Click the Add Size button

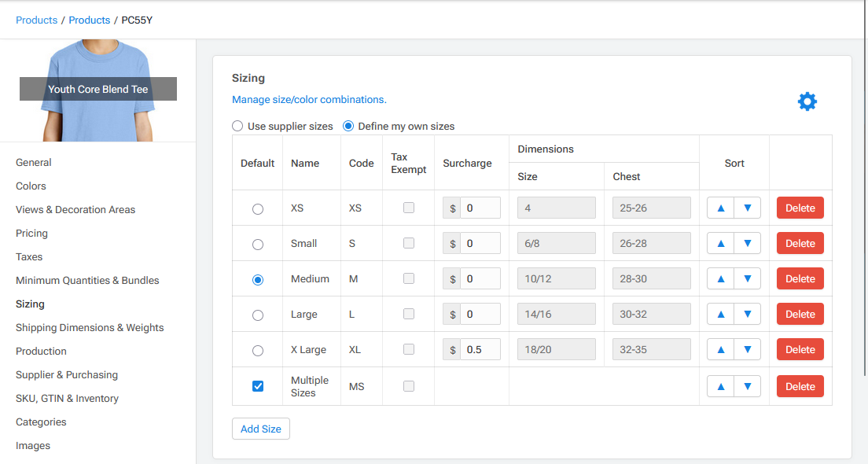(x=260, y=429)
